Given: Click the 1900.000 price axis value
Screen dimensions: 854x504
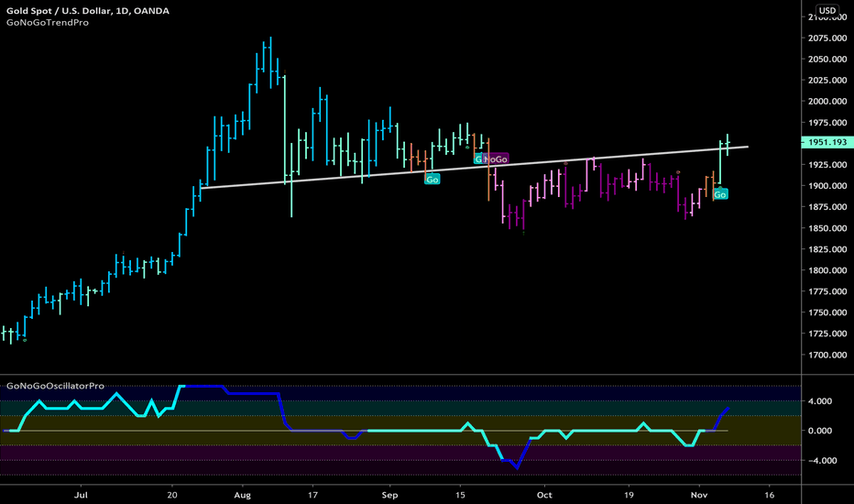Looking at the screenshot, I should [827, 186].
